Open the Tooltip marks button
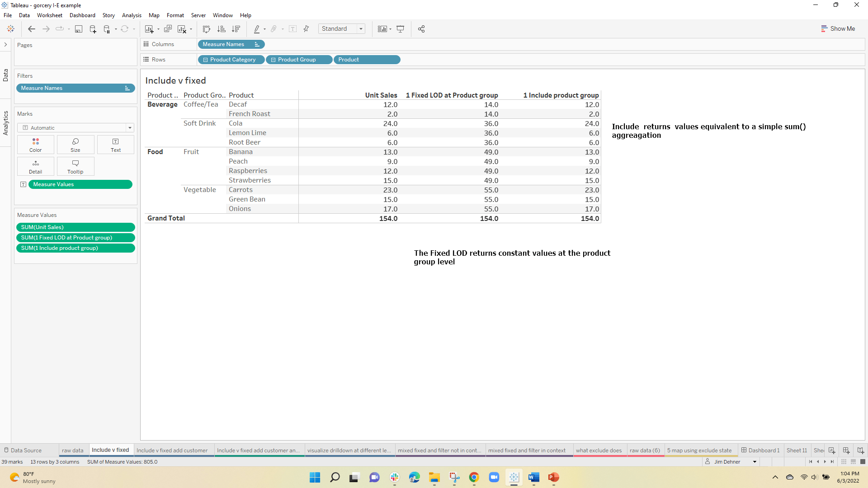Screen dimensions: 868x488 click(75, 166)
